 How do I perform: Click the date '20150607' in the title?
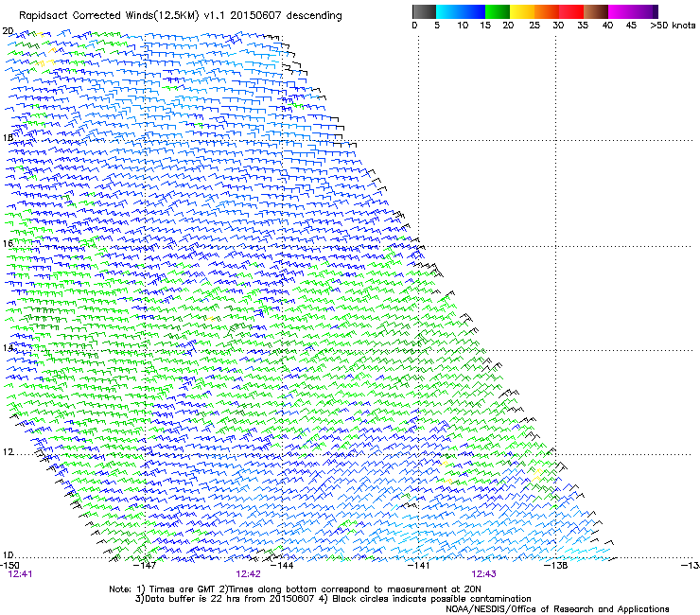point(255,16)
